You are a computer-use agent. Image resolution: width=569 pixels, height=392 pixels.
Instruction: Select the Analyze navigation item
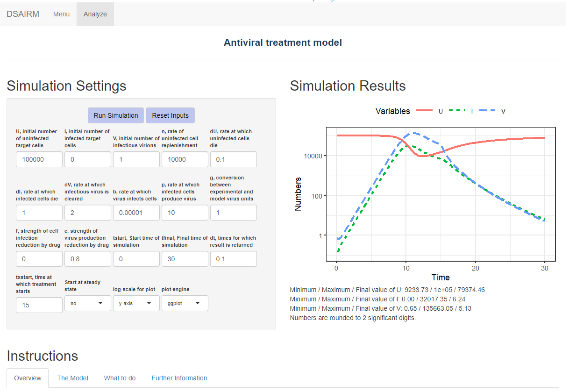click(x=95, y=14)
